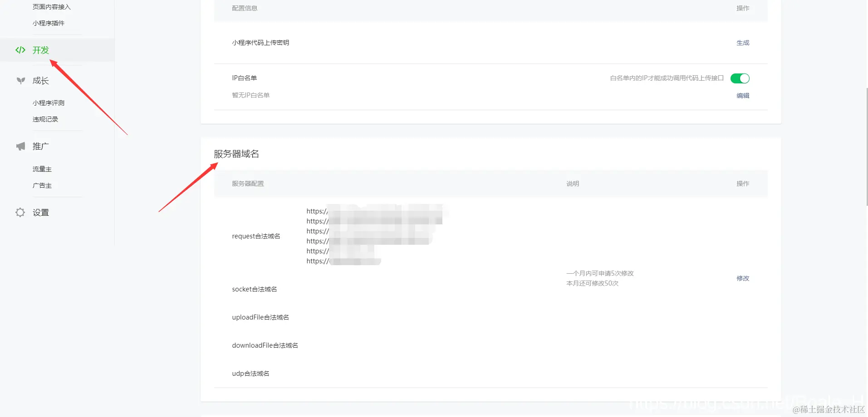Click 修改 to change server domains

tap(743, 278)
